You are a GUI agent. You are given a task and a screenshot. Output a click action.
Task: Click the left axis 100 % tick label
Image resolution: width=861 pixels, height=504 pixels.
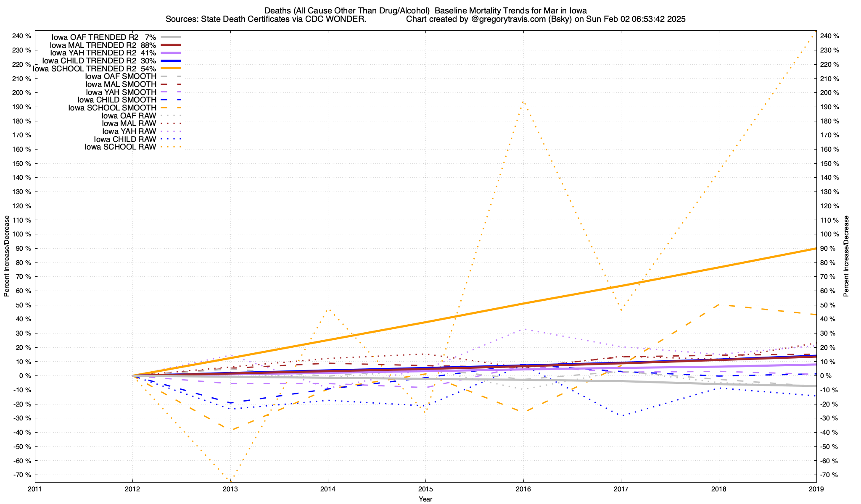(x=23, y=234)
